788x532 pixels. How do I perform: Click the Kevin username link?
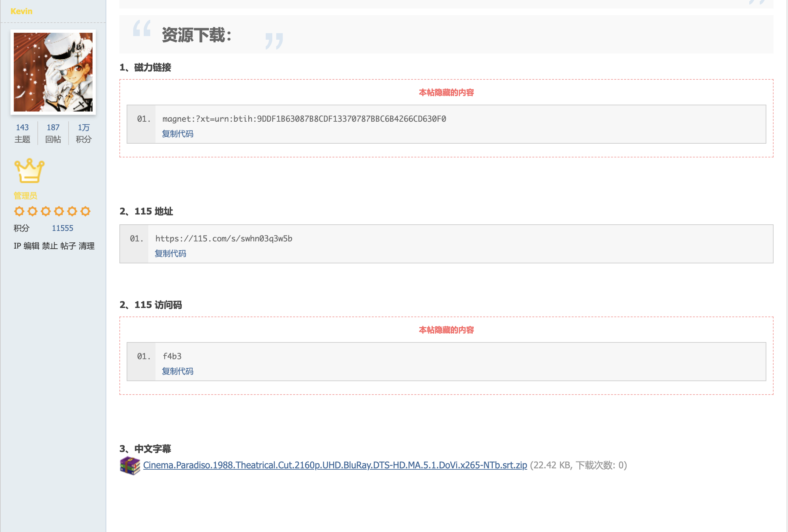21,11
